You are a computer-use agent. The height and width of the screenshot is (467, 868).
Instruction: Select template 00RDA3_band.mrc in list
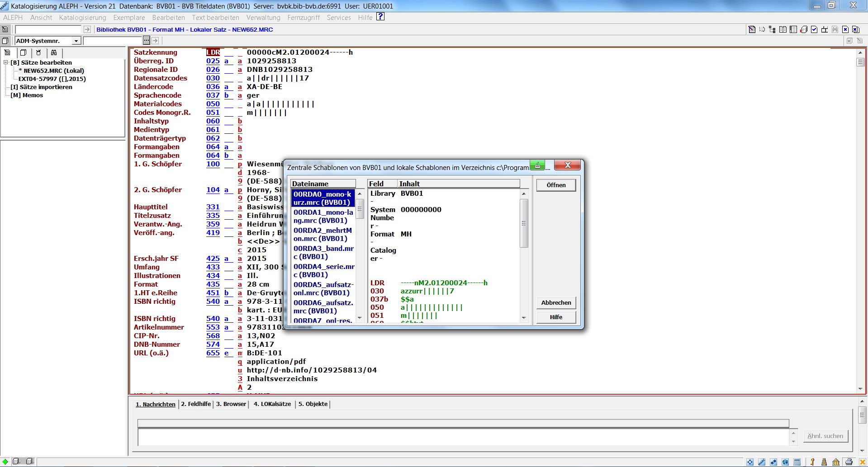pyautogui.click(x=323, y=252)
